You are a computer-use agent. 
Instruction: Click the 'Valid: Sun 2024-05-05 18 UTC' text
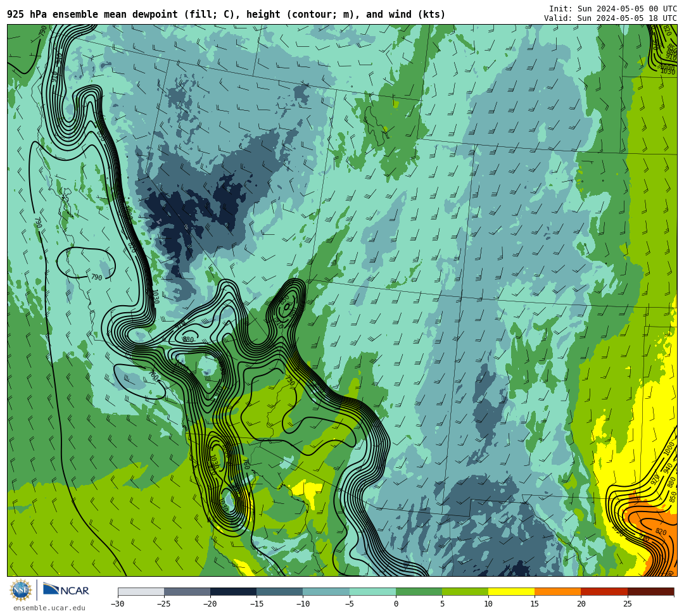[x=611, y=18]
